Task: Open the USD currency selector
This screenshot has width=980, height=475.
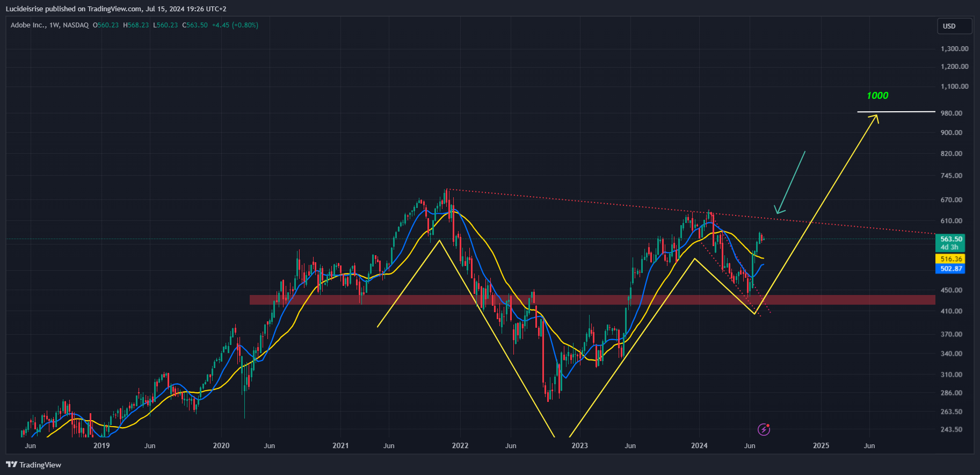Action: [x=955, y=26]
